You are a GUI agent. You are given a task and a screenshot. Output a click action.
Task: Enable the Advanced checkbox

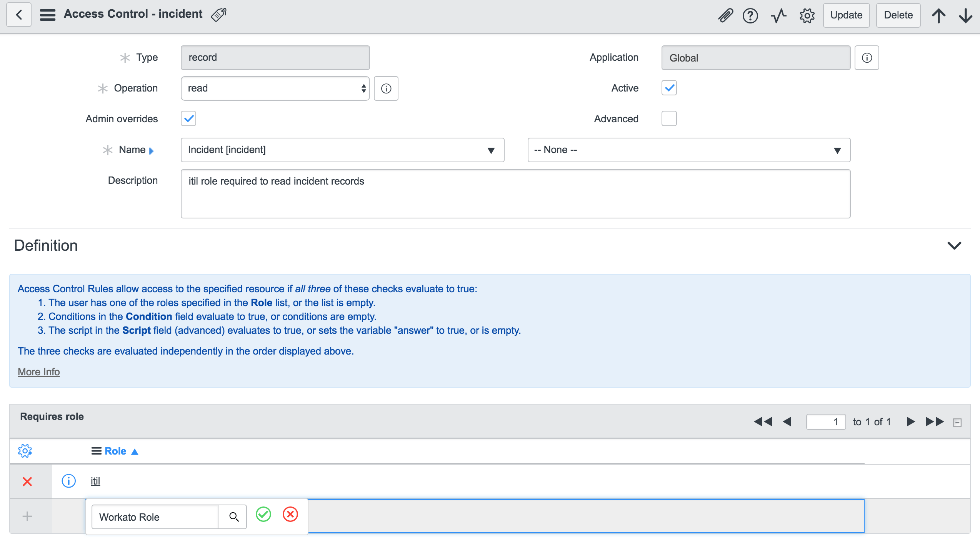pos(669,118)
